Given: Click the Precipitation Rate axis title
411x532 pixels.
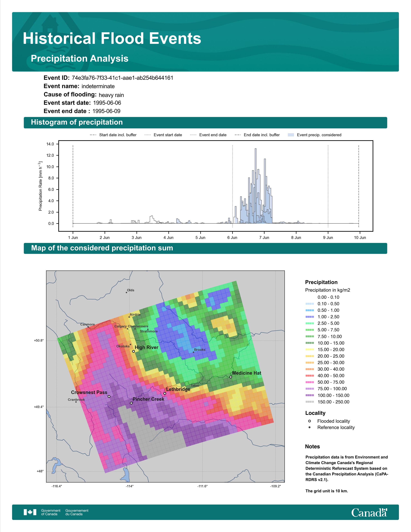Looking at the screenshot, I should tap(40, 186).
